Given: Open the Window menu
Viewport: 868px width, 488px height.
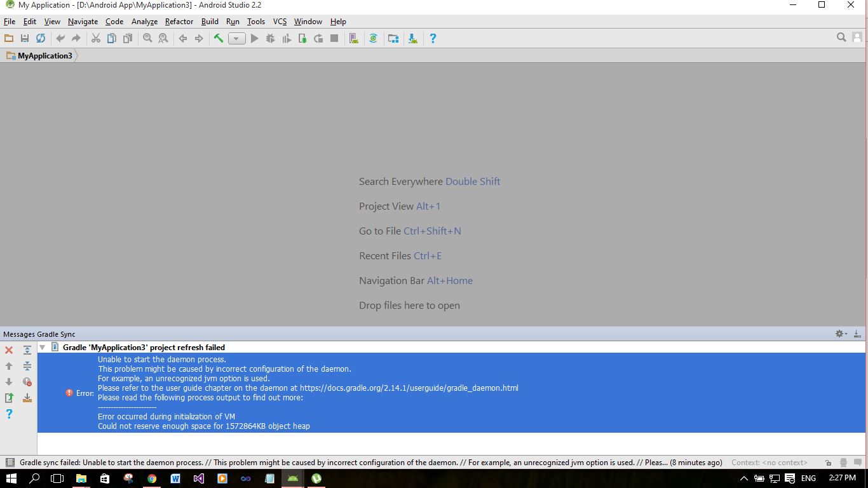Looking at the screenshot, I should click(308, 22).
